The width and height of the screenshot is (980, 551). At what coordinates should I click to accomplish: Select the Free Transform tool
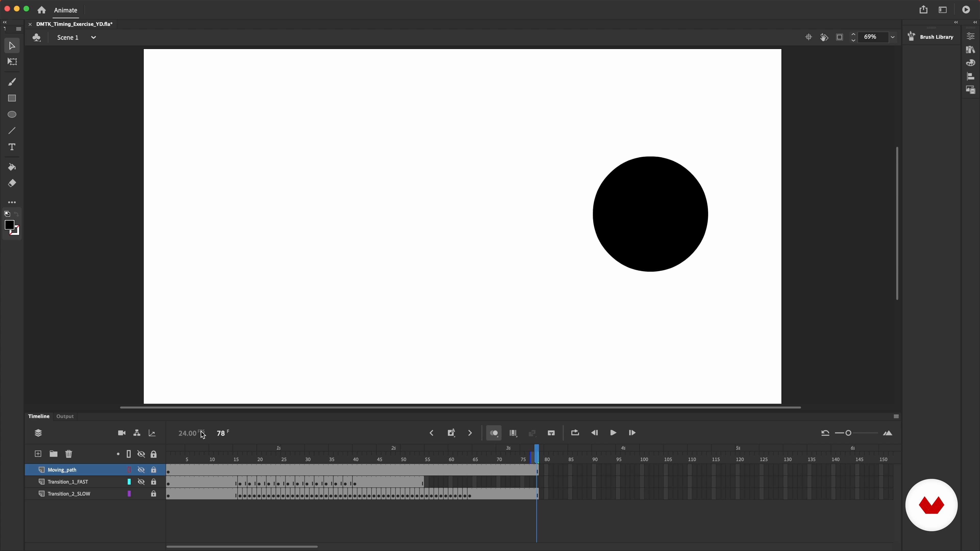click(x=12, y=61)
